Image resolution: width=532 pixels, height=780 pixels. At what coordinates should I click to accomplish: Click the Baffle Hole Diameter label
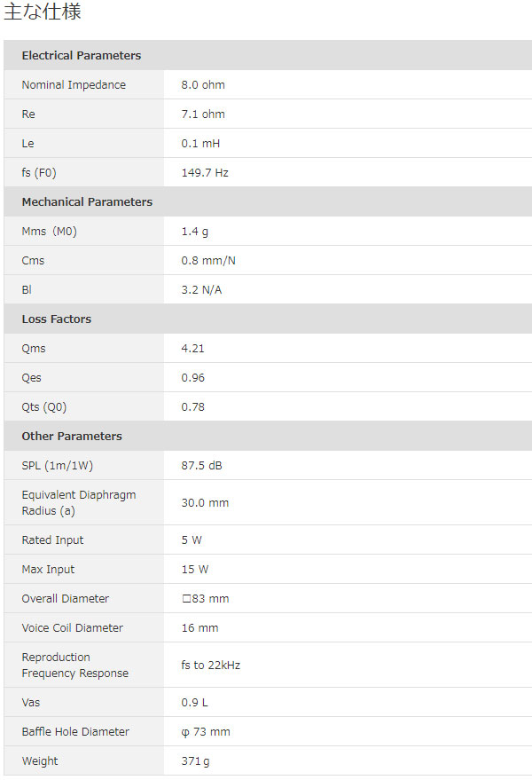coord(75,732)
